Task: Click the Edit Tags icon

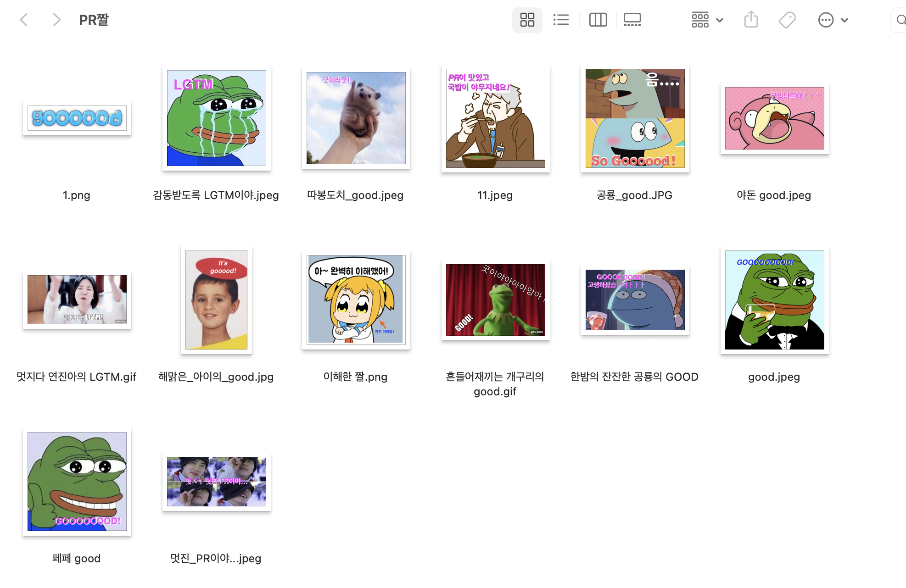Action: point(787,20)
